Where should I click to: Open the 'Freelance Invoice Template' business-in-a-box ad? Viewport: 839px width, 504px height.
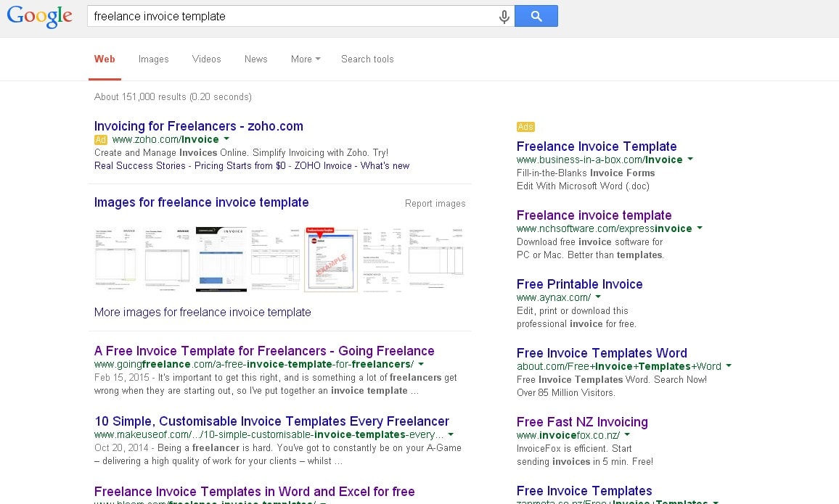click(x=597, y=146)
